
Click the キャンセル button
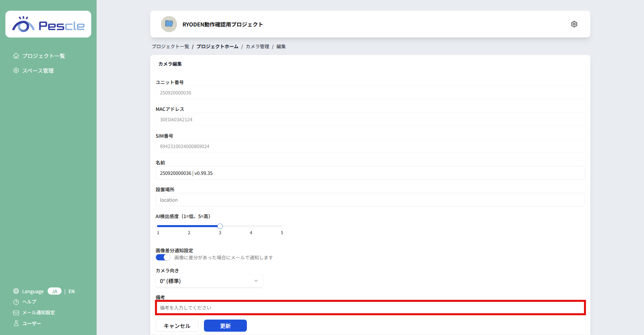point(177,325)
